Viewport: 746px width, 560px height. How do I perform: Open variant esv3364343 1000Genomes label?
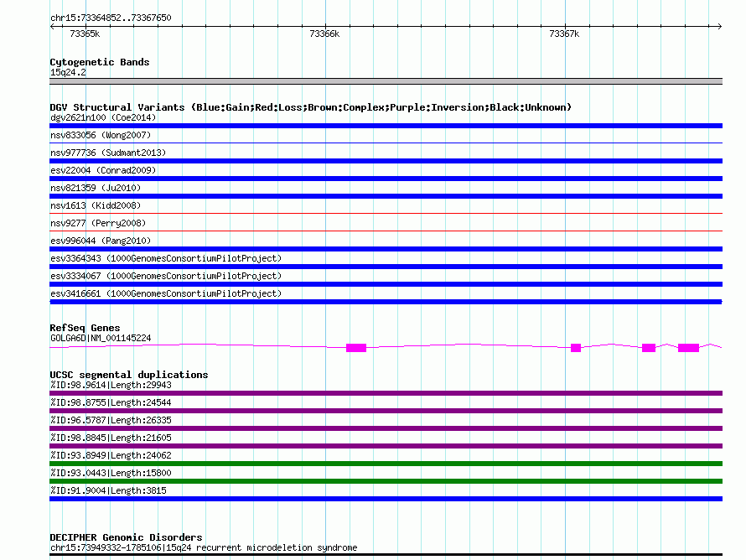166,258
